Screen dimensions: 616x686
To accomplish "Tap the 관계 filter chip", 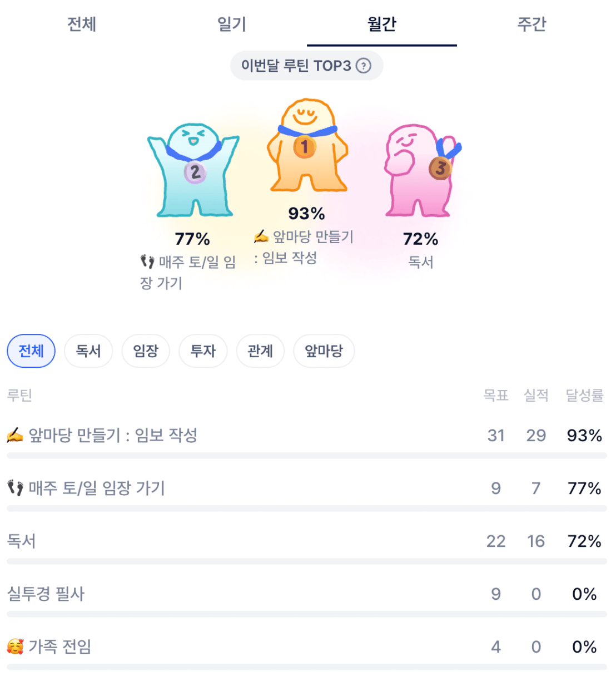I will 260,351.
